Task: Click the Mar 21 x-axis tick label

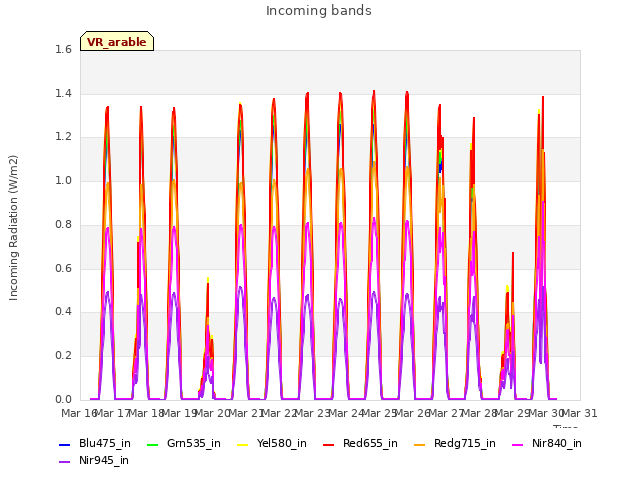Action: (x=246, y=413)
